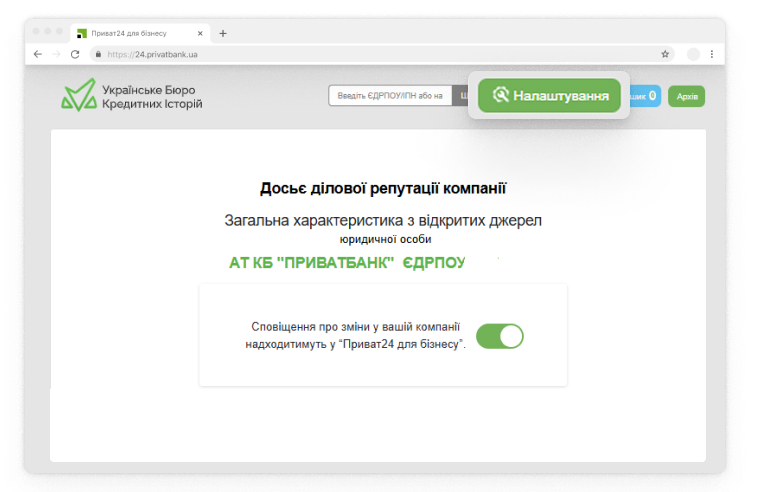
Task: Disable company change notifications toggle
Action: (500, 336)
